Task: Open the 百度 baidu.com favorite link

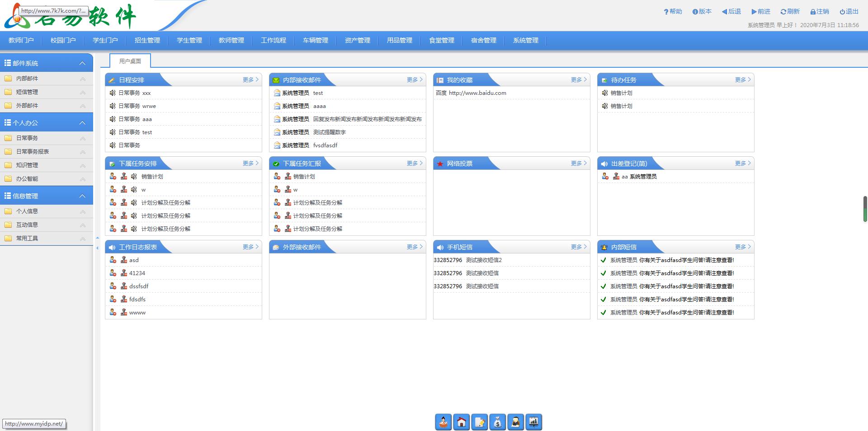Action: (471, 93)
